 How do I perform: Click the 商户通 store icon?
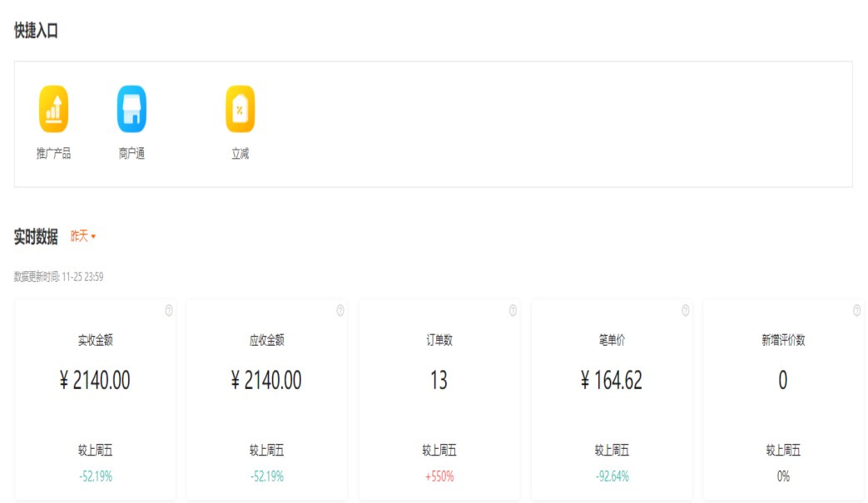[x=131, y=109]
